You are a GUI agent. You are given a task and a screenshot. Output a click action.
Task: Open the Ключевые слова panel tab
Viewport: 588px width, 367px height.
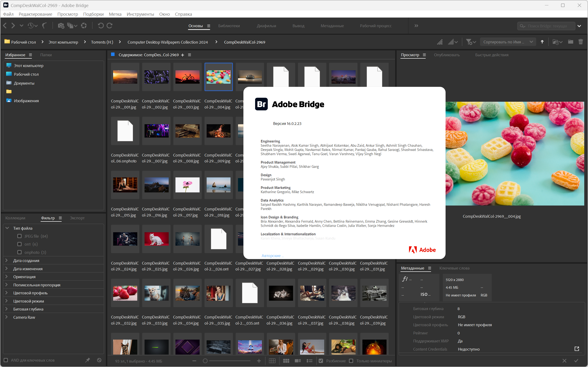click(x=454, y=268)
